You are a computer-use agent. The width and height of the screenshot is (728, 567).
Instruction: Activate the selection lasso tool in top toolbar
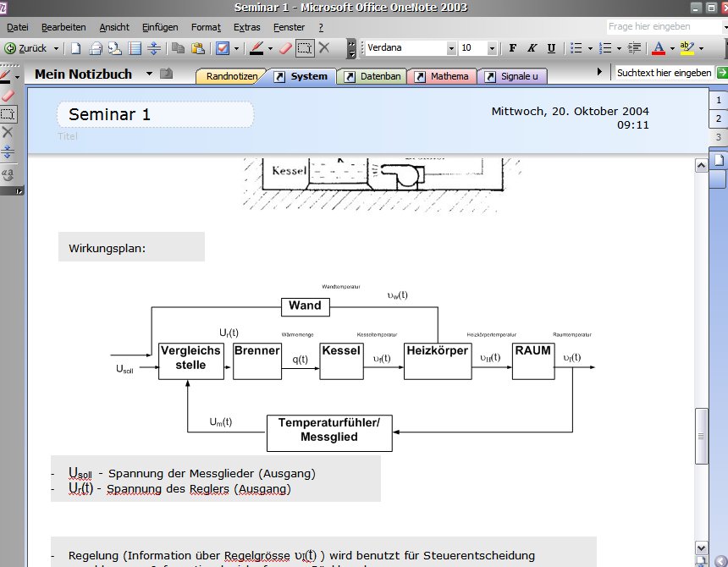coord(305,48)
